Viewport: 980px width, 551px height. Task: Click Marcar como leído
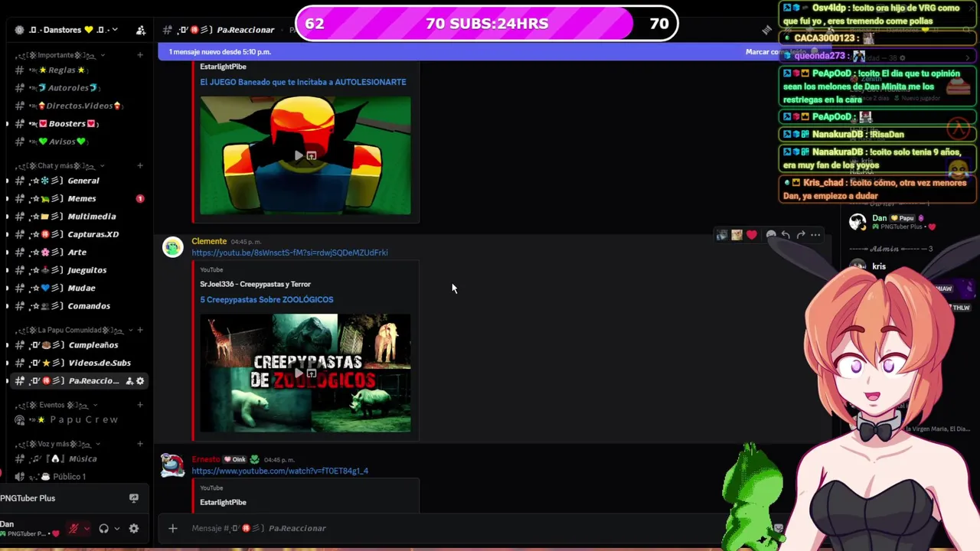(777, 52)
